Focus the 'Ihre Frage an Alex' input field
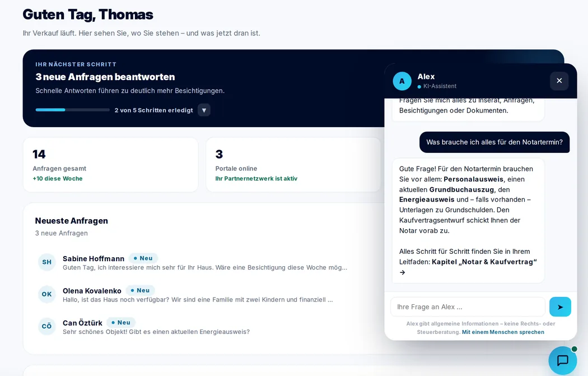Viewport: 588px width, 376px height. coord(468,307)
